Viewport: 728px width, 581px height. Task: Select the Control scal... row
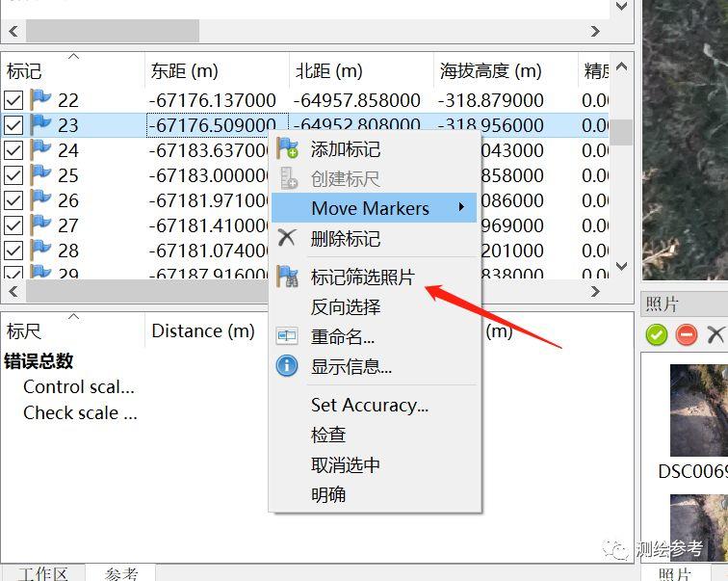point(79,386)
